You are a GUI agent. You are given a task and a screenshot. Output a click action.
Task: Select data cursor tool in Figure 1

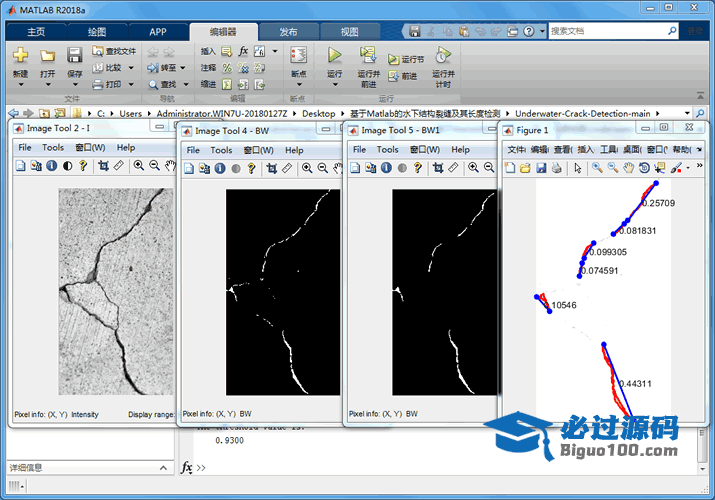[x=659, y=168]
